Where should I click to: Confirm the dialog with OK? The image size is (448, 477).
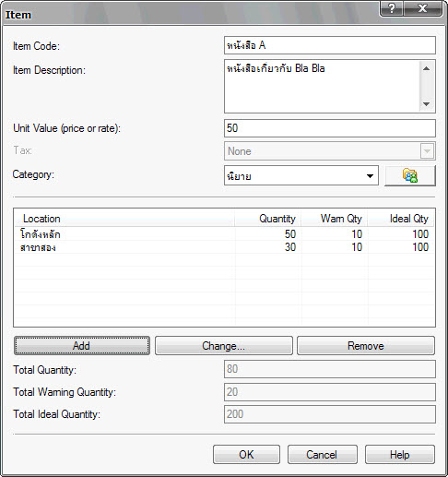click(x=246, y=454)
